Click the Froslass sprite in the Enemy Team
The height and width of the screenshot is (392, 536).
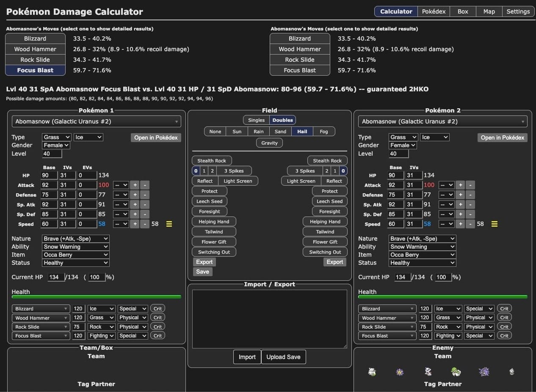pos(428,372)
